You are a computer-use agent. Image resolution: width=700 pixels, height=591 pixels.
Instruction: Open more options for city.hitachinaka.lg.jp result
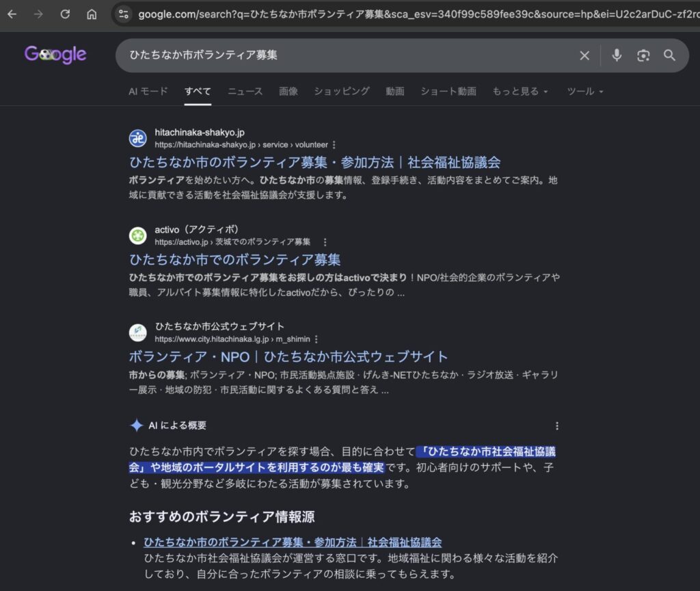coord(316,339)
